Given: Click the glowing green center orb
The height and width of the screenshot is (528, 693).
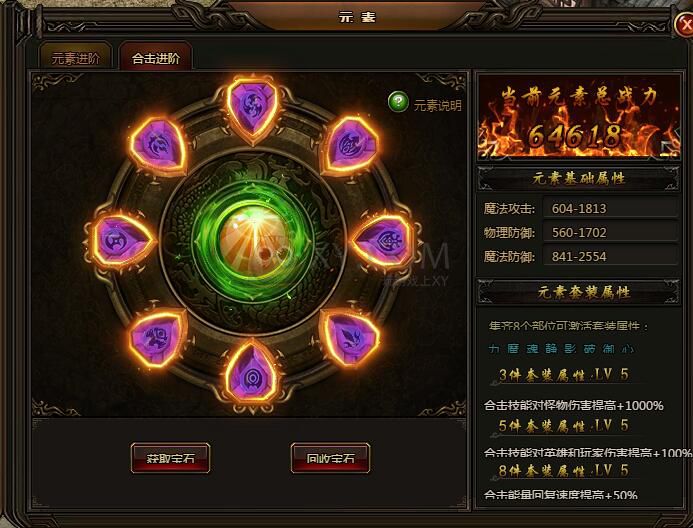Looking at the screenshot, I should coord(253,241).
